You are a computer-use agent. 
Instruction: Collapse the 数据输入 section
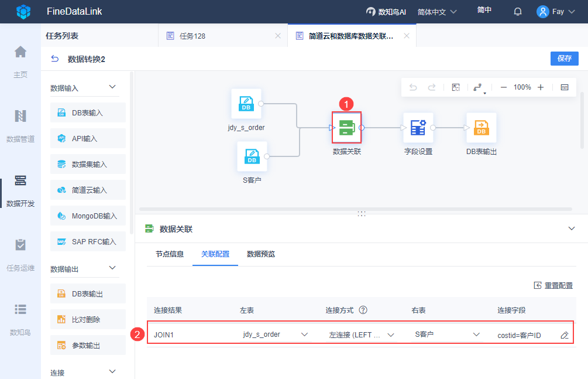click(112, 87)
